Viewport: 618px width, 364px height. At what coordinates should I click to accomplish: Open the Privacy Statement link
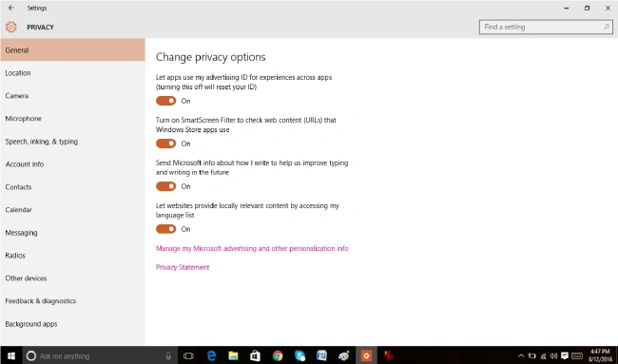click(x=183, y=267)
